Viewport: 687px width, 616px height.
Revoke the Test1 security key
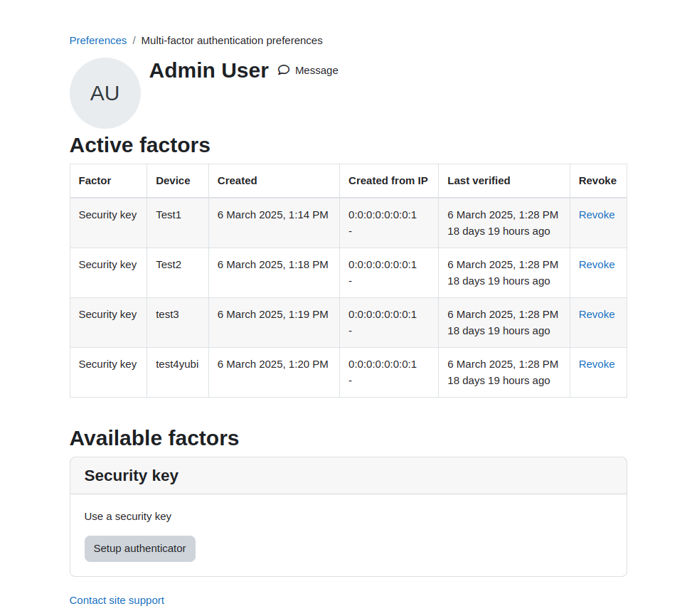[596, 215]
